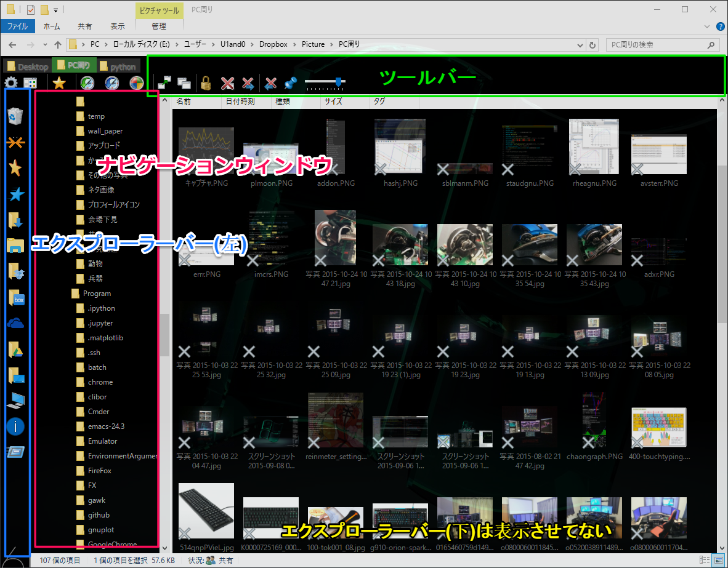Expand the ribbon with the chevron
728x568 pixels.
tap(706, 26)
